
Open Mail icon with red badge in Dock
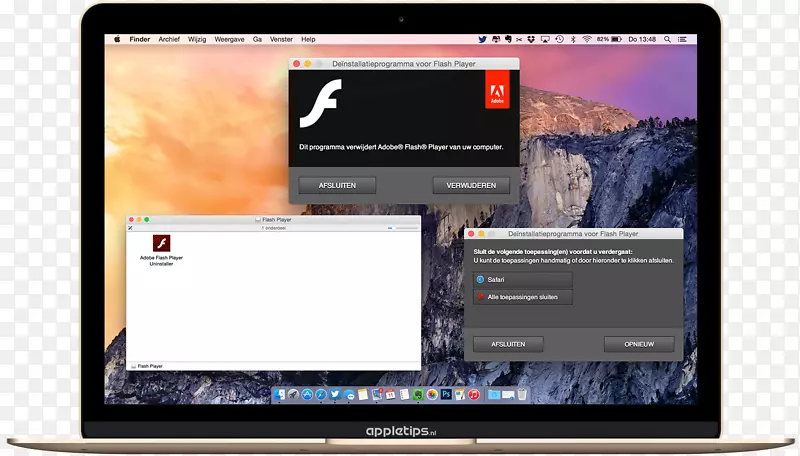[377, 394]
